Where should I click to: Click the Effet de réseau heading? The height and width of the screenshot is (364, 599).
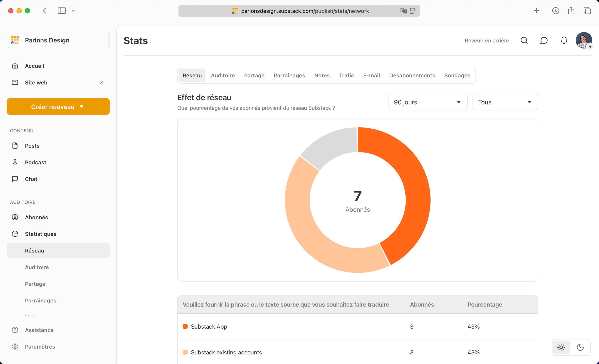pos(204,98)
